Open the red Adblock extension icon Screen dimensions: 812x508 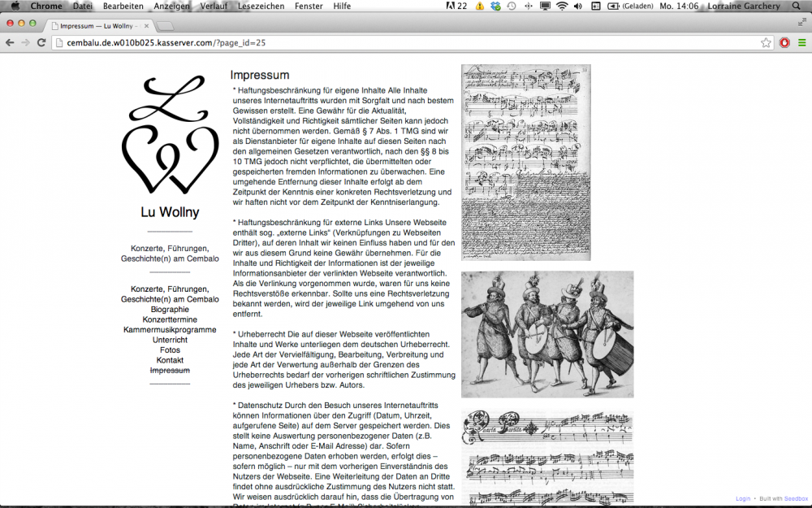pos(784,42)
